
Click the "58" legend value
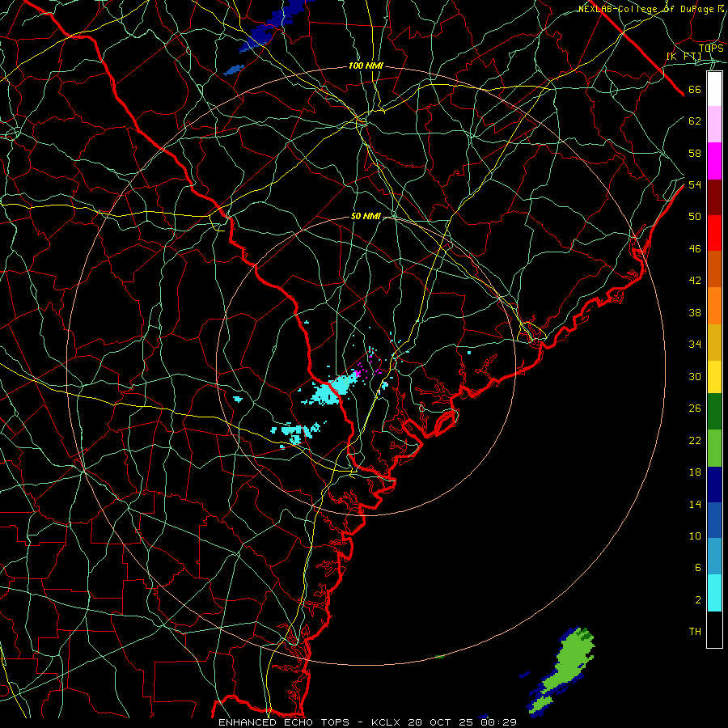click(695, 153)
